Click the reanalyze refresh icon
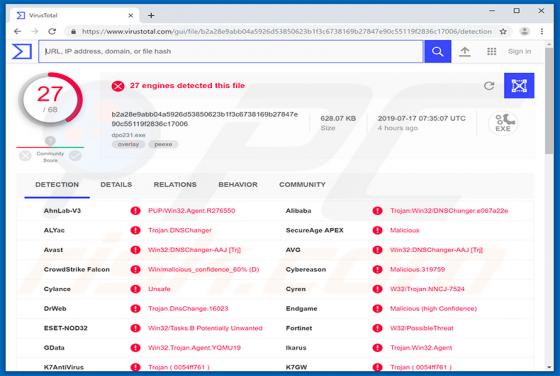 [x=489, y=86]
